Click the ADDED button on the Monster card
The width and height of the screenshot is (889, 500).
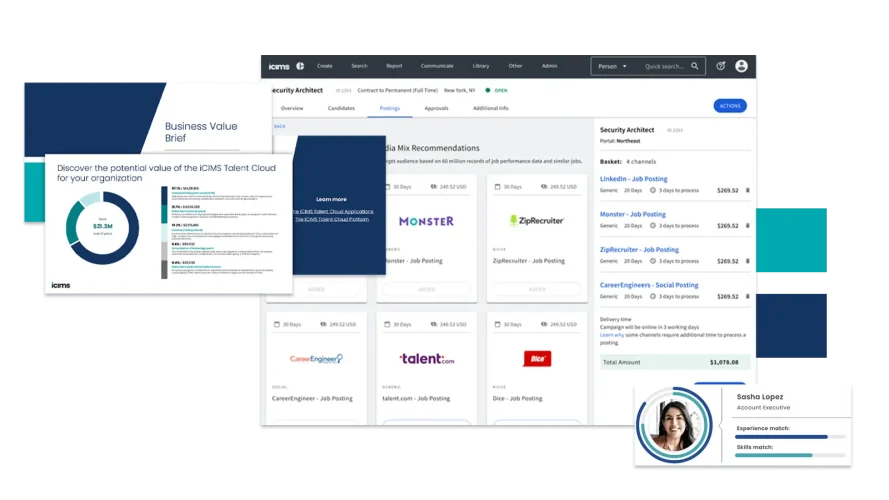[426, 290]
